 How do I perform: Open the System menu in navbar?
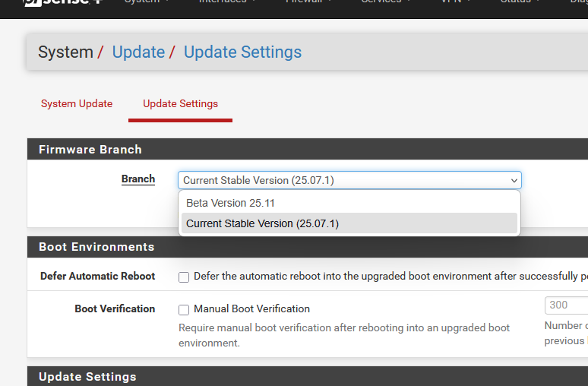point(147,2)
